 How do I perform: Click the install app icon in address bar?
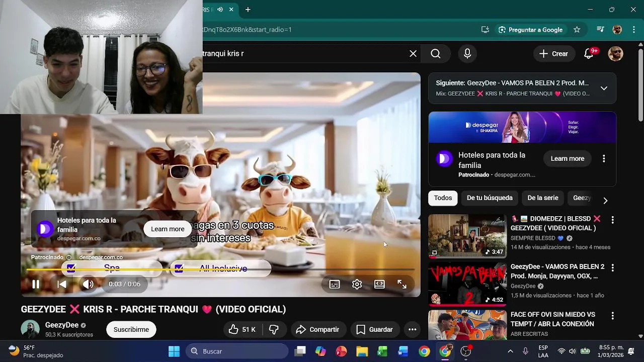point(485,30)
